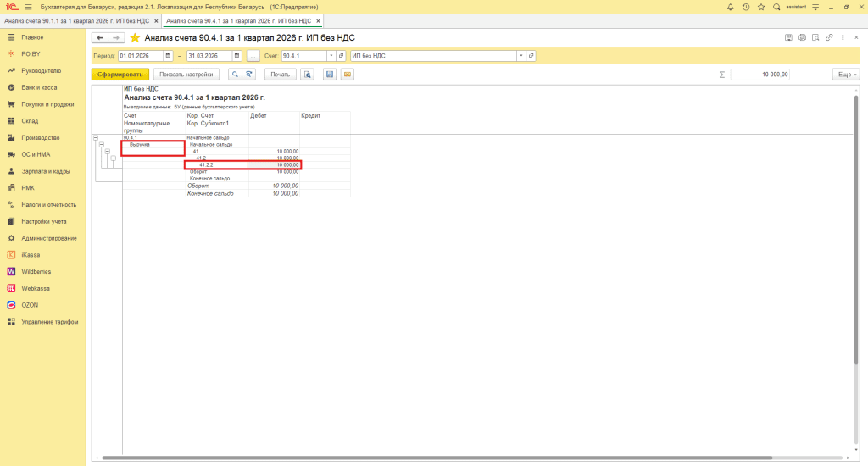This screenshot has width=868, height=466.
Task: Switch to Анализ счета 90.1.1 tab
Action: (81, 19)
